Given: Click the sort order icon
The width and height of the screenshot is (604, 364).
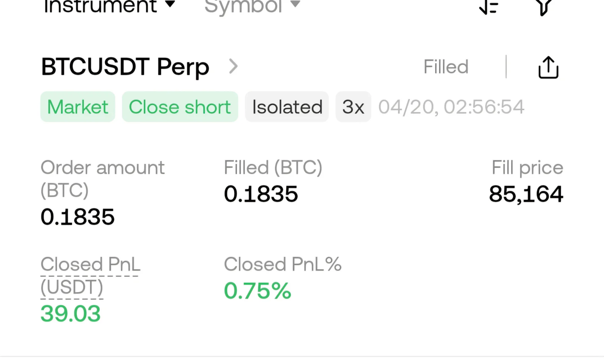Looking at the screenshot, I should [489, 7].
